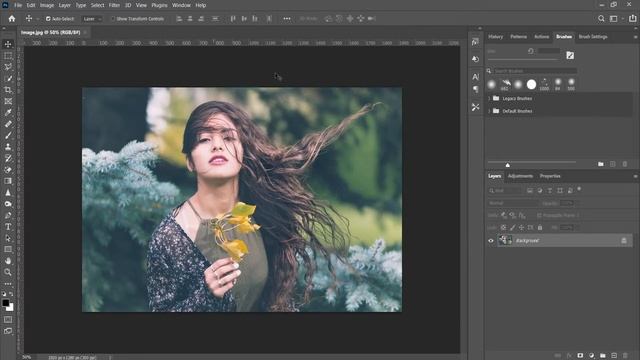Open the Layers panel flyout menu

(x=636, y=176)
